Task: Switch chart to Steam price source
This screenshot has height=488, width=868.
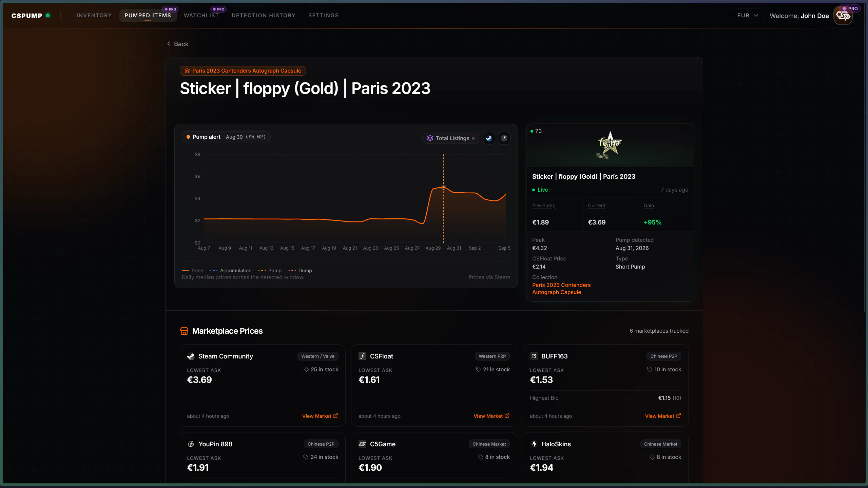Action: (489, 138)
